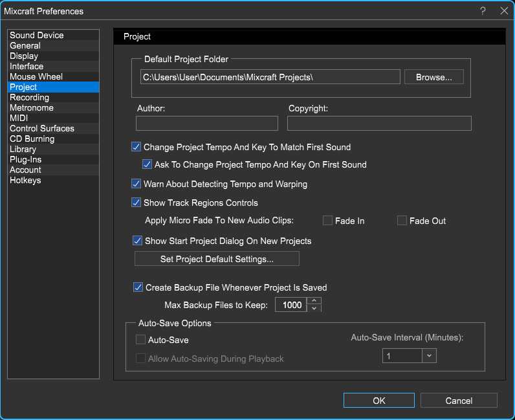Click the help question mark icon

(483, 11)
